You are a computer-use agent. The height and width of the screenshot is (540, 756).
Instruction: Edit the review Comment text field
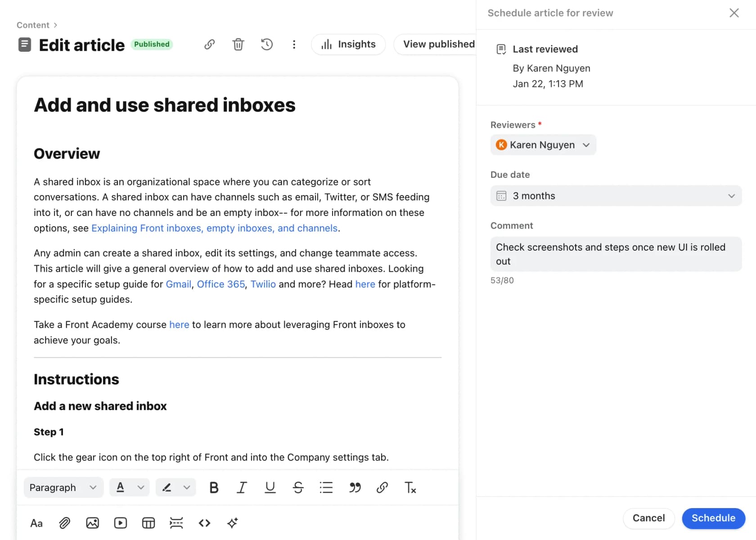pos(616,254)
